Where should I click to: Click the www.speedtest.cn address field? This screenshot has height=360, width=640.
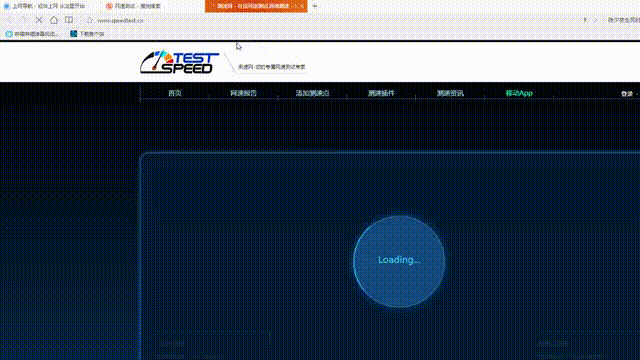120,20
